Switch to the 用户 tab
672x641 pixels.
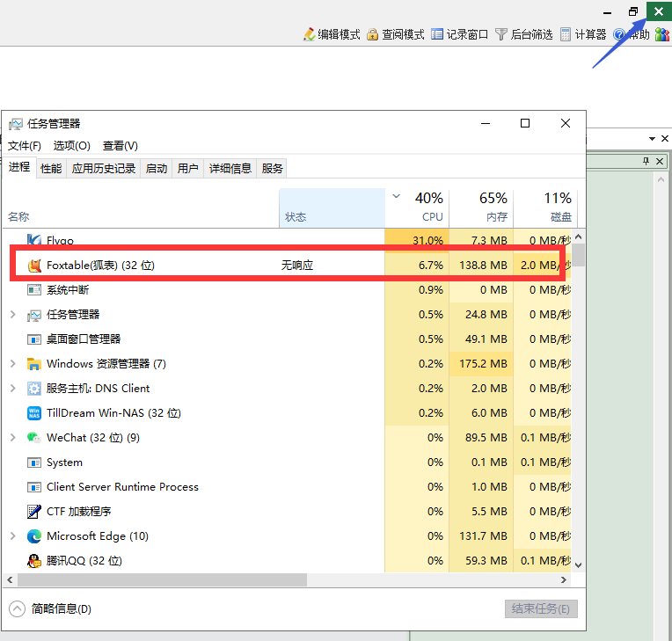pos(187,169)
